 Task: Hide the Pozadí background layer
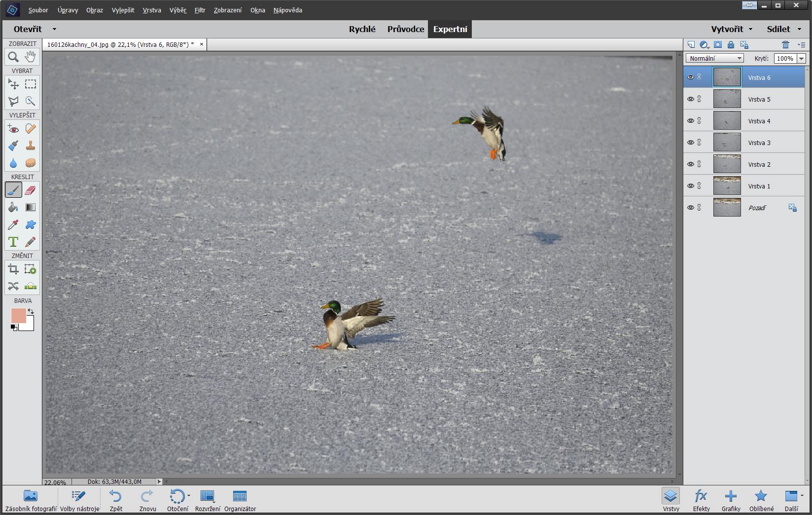point(690,208)
